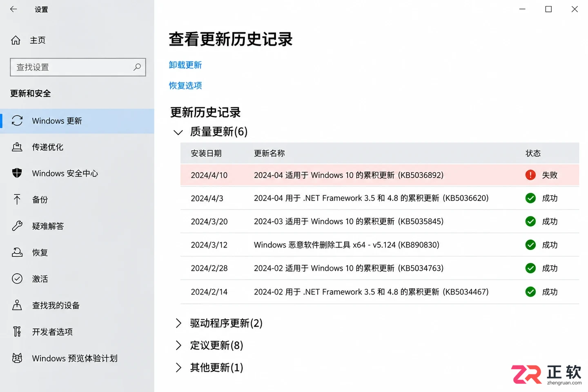Open 查找我的设备 settings

(x=56, y=305)
